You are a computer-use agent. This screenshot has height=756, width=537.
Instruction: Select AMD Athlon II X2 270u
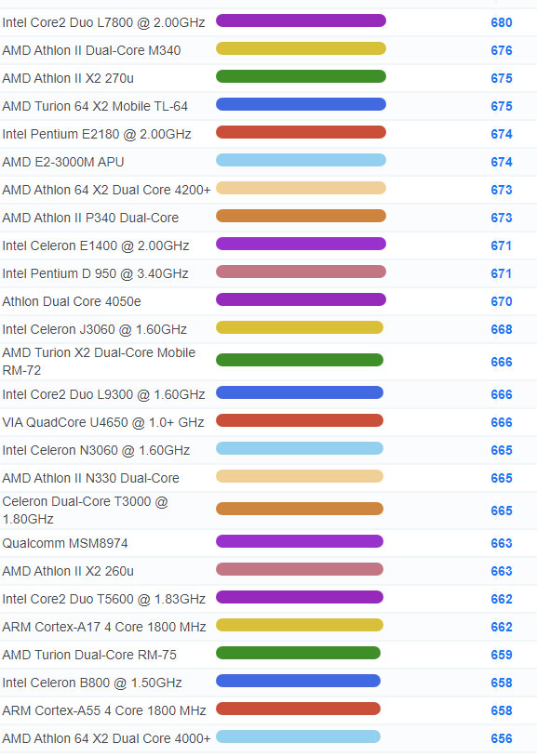68,79
